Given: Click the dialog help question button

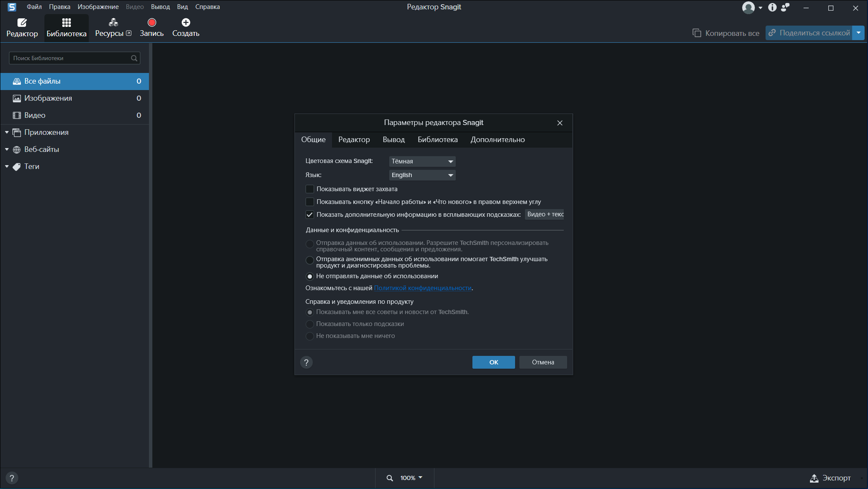Looking at the screenshot, I should pyautogui.click(x=306, y=362).
